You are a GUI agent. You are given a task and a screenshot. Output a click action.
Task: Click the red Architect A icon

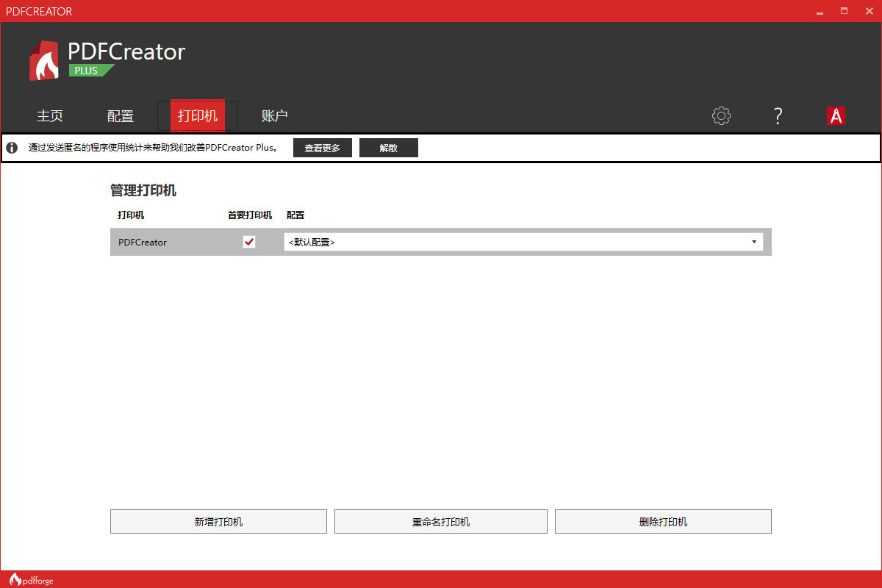(x=836, y=116)
